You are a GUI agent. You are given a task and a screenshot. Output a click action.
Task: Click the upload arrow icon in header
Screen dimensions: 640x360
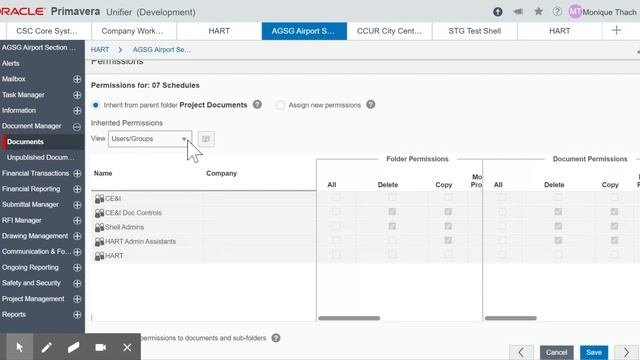coord(498,12)
